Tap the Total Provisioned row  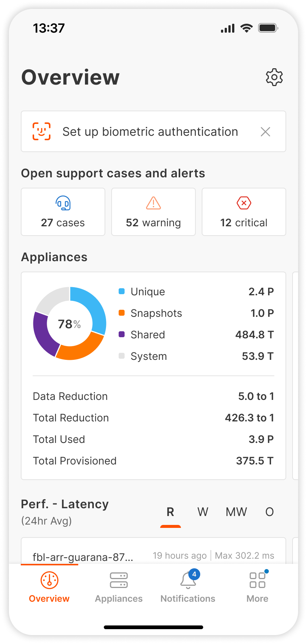coord(153,461)
